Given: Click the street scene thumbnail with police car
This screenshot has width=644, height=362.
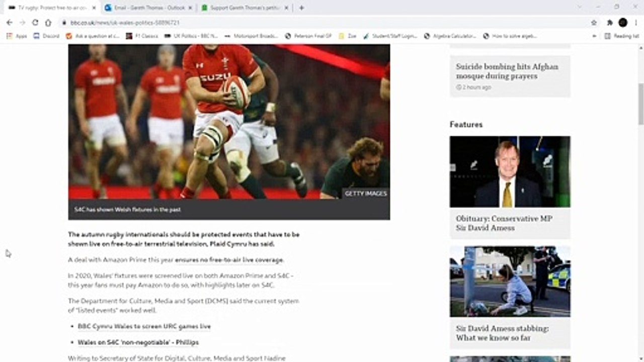Looking at the screenshot, I should 510,281.
